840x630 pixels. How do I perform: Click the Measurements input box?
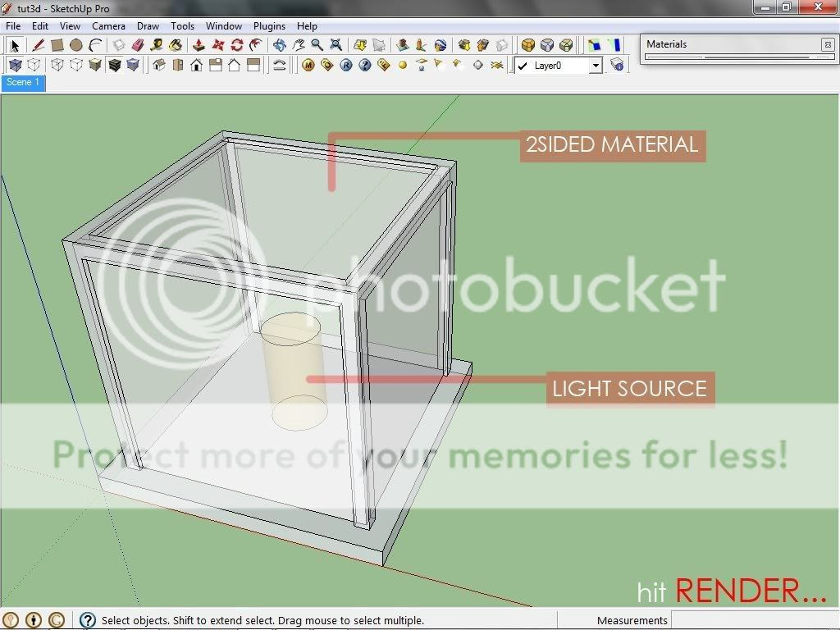point(755,620)
